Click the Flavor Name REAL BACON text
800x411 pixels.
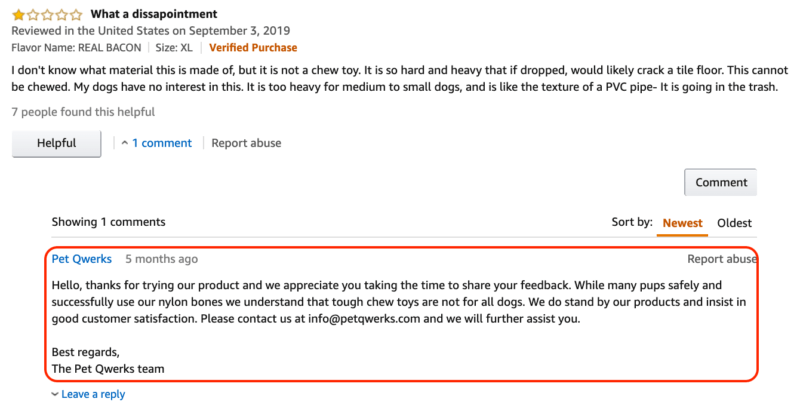pyautogui.click(x=67, y=47)
